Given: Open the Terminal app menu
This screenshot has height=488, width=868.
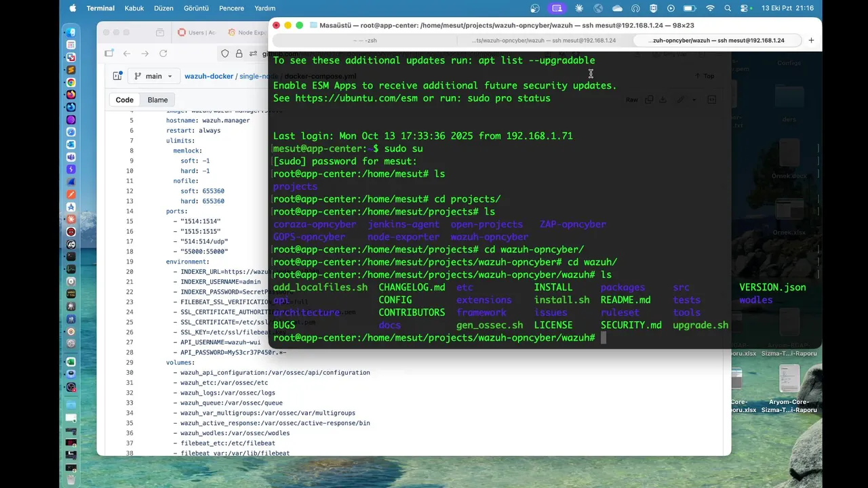Looking at the screenshot, I should [x=100, y=8].
